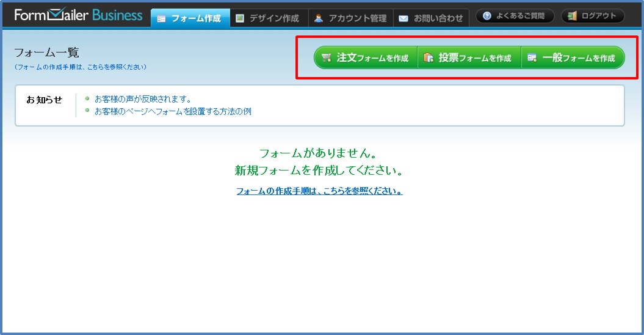This screenshot has width=644, height=335.
Task: Click the フォームがありません。 message
Action: (x=319, y=153)
